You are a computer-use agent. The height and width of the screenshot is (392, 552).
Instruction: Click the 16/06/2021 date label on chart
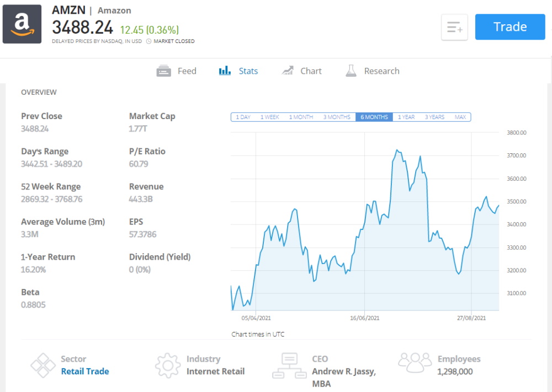(365, 318)
